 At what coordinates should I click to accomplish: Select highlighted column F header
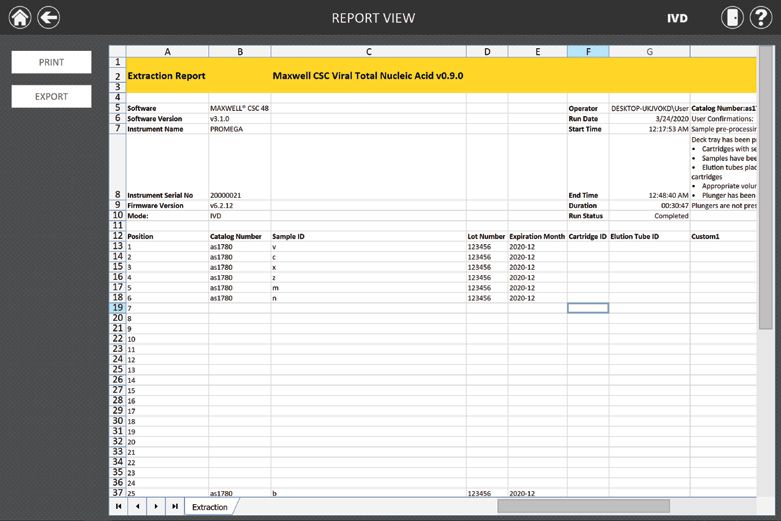click(x=588, y=51)
